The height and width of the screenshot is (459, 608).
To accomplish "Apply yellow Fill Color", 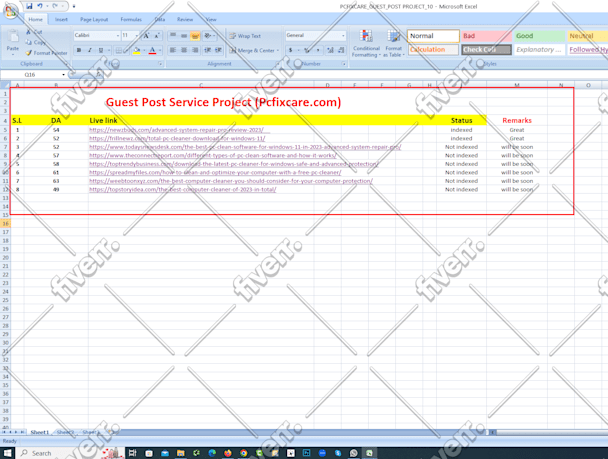I will click(x=136, y=50).
